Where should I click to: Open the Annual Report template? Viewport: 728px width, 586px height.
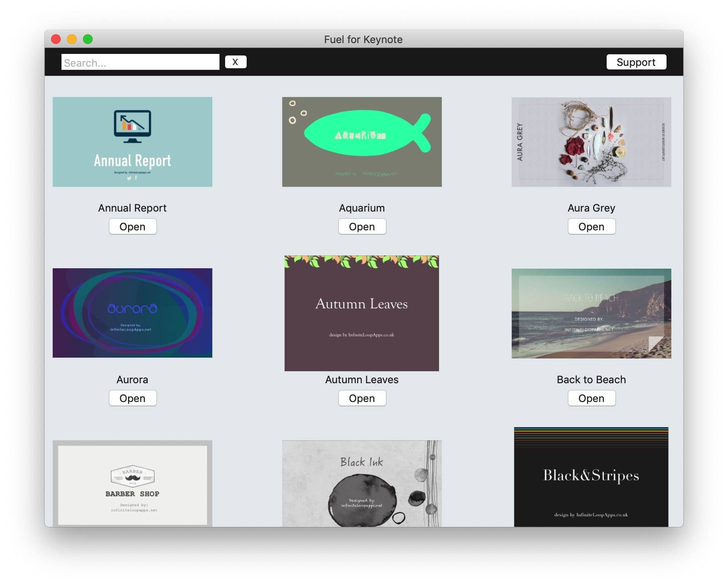(133, 227)
